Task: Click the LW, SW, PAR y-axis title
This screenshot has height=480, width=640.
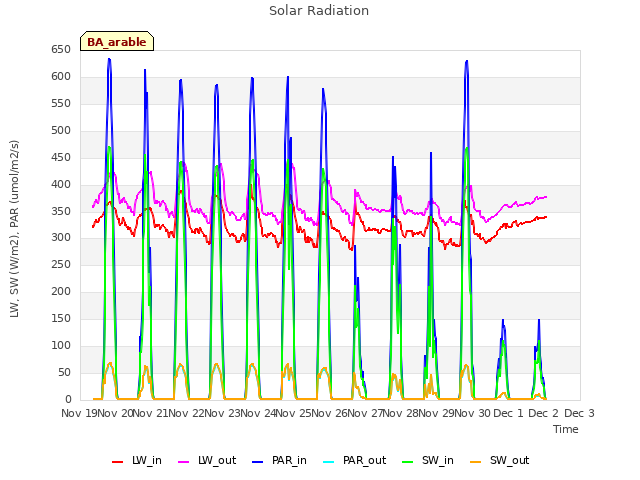Action: [x=14, y=229]
